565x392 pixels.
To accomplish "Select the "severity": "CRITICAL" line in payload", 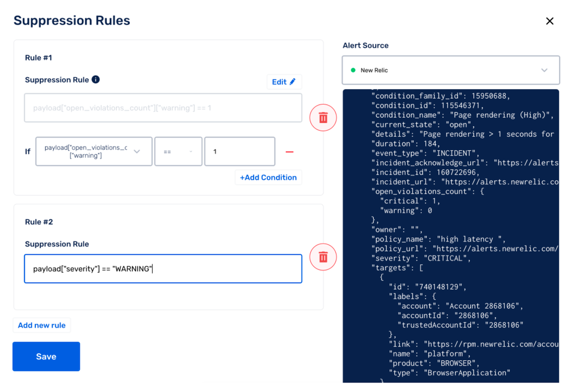I will [421, 258].
